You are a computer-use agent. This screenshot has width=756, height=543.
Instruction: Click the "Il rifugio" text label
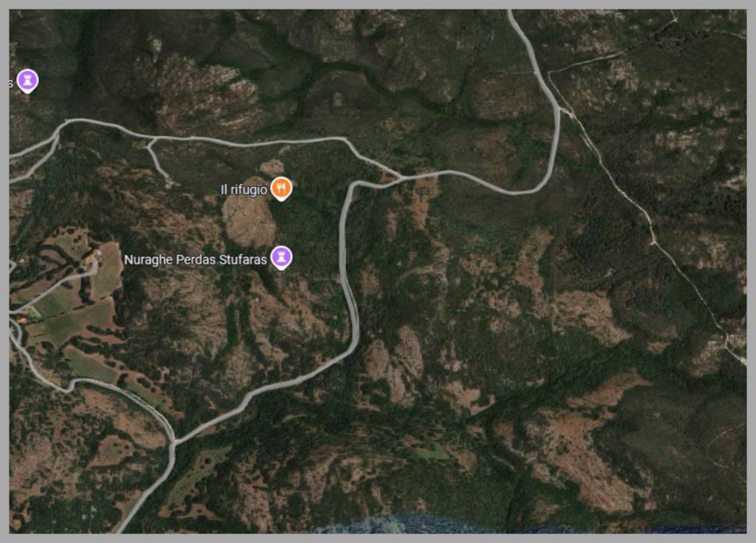click(244, 190)
